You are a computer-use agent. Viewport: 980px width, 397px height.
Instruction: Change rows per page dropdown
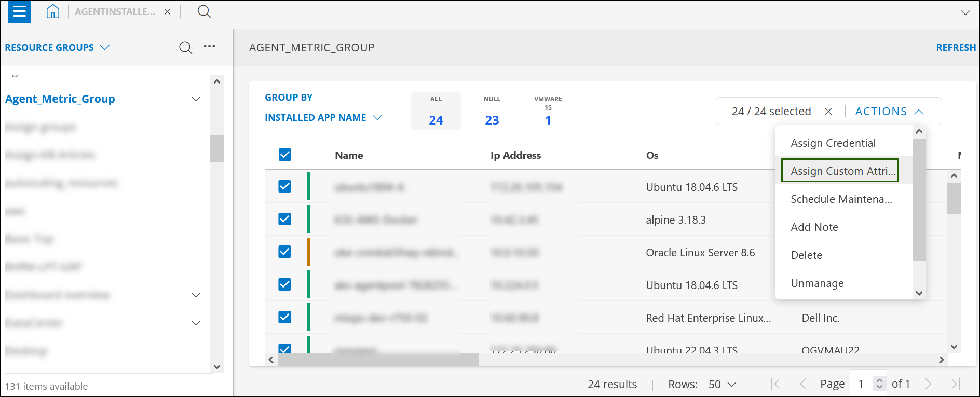pos(723,385)
